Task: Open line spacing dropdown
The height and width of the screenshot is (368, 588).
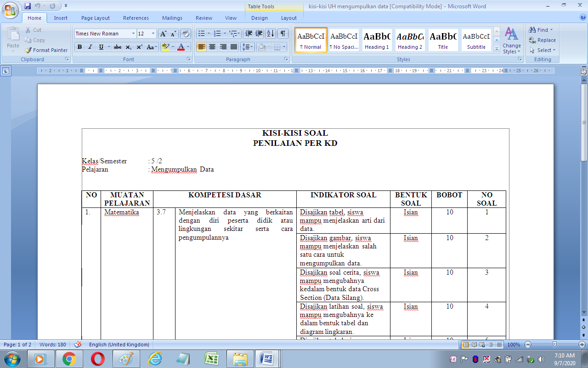Action: tap(248, 47)
